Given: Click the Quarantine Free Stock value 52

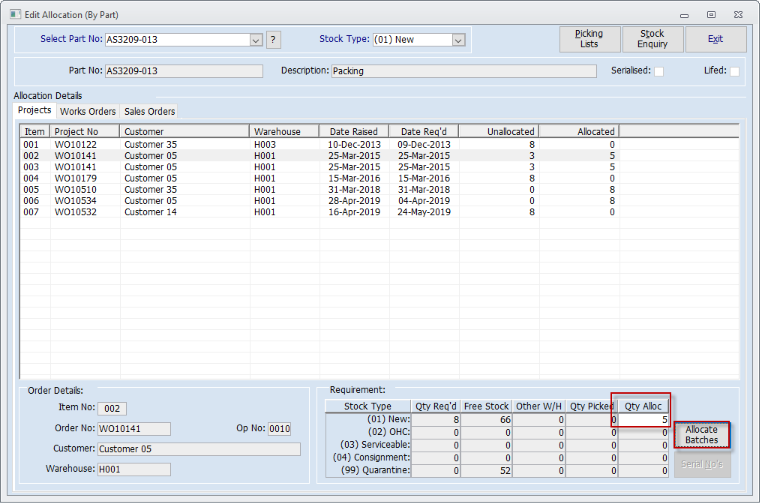Looking at the screenshot, I should [x=486, y=471].
